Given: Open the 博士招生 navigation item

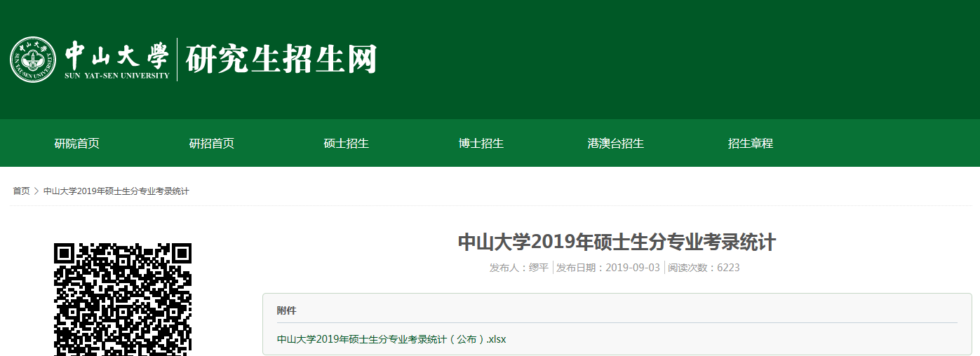Looking at the screenshot, I should pyautogui.click(x=481, y=144).
